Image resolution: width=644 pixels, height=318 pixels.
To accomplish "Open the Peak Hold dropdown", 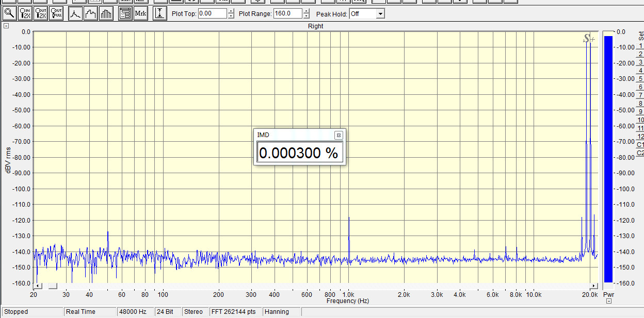I will (x=380, y=14).
